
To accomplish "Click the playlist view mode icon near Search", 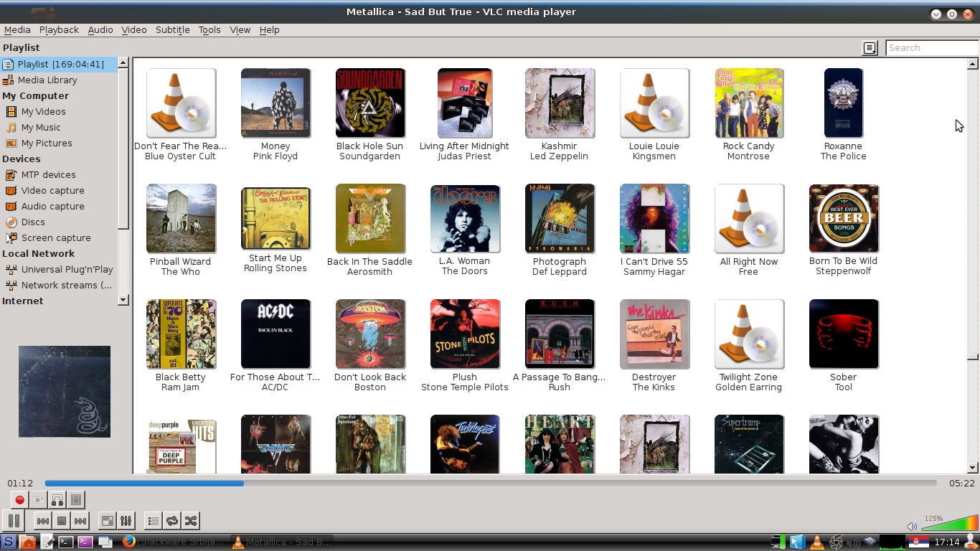I will pos(870,48).
